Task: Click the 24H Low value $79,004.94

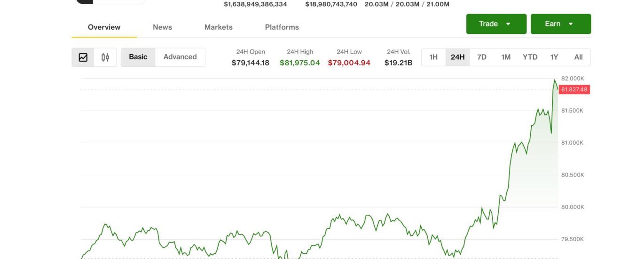Action: pos(349,63)
